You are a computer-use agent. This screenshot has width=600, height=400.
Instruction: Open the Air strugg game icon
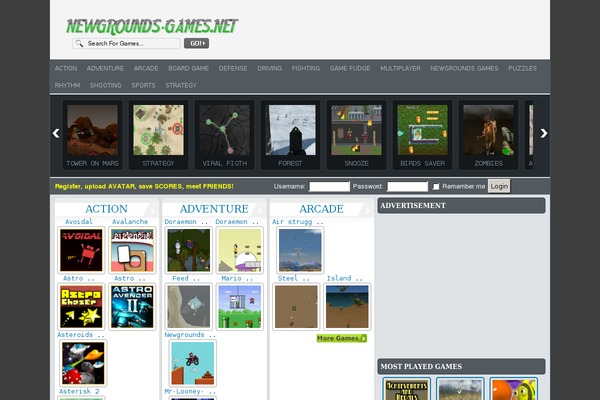pos(300,250)
